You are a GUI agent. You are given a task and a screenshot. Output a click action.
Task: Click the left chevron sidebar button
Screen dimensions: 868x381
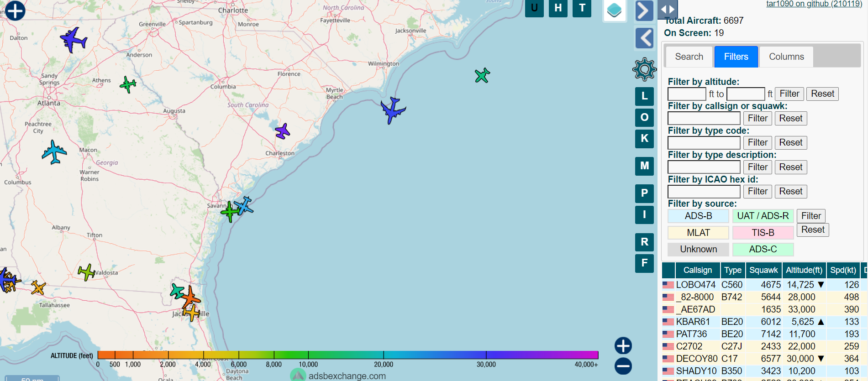pos(644,38)
